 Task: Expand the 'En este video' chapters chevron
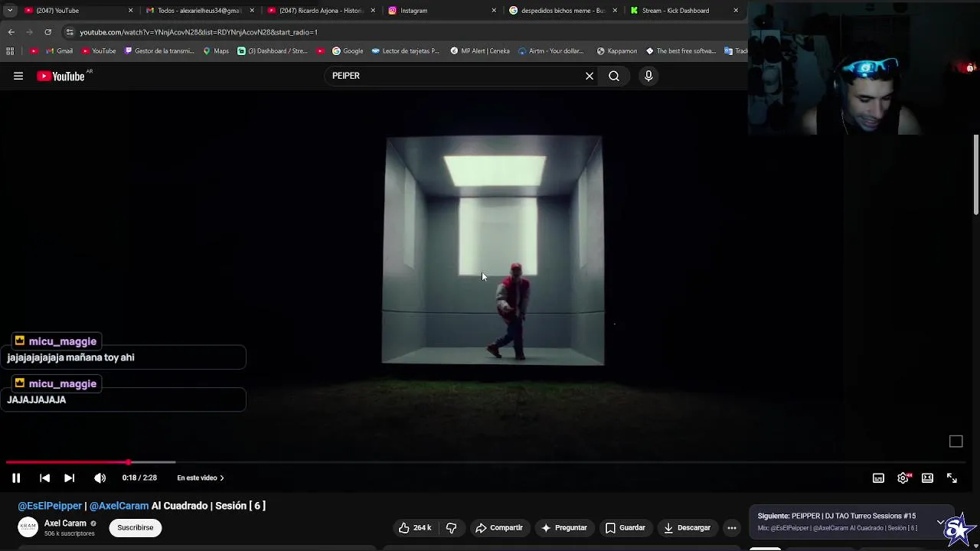(222, 478)
